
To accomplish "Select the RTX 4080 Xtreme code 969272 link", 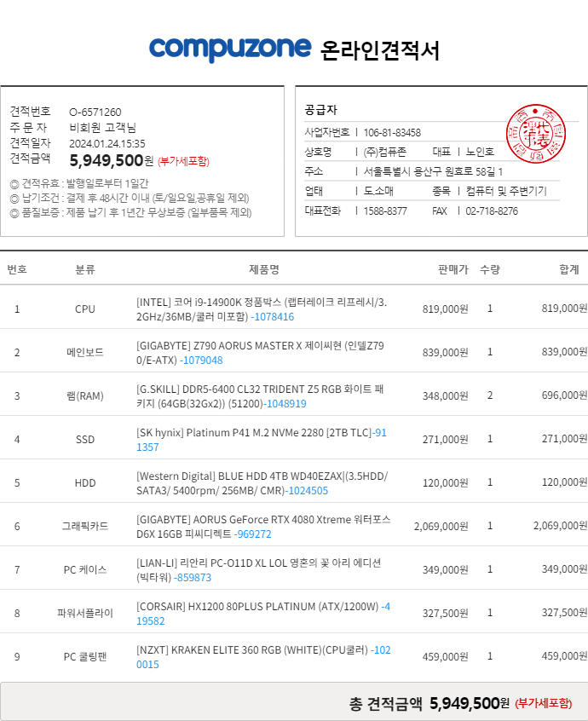I will coord(253,534).
